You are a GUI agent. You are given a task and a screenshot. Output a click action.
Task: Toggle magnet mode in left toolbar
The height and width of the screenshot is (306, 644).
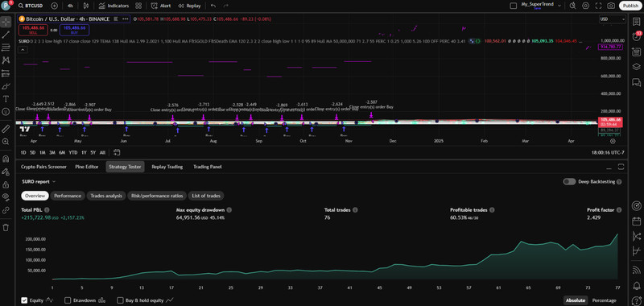(x=6, y=159)
